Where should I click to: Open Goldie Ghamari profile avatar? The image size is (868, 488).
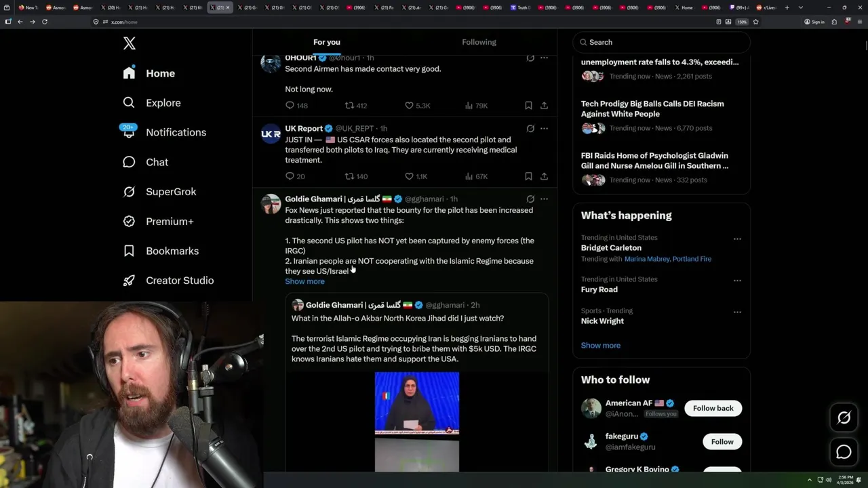click(x=271, y=204)
